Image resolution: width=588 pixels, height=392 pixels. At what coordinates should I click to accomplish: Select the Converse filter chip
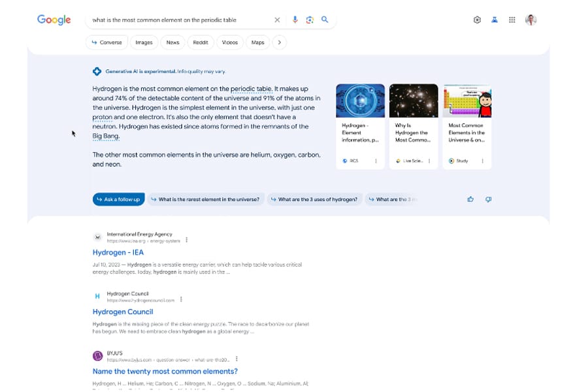coord(107,42)
